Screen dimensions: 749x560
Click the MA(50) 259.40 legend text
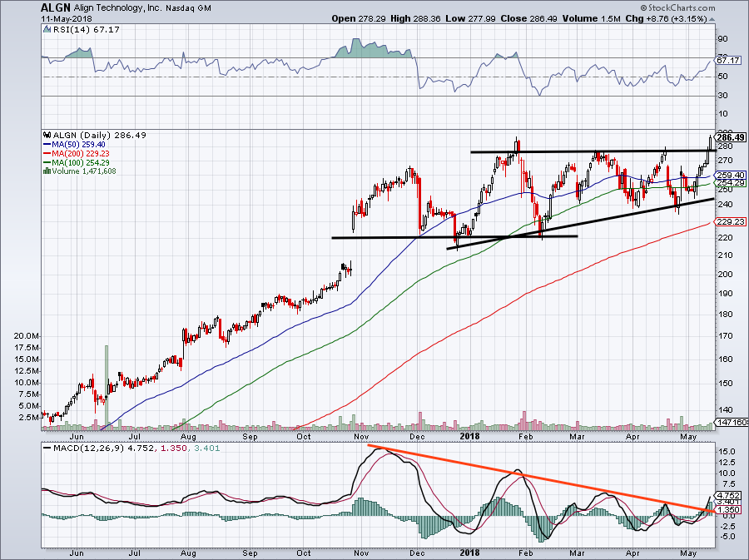pos(78,144)
